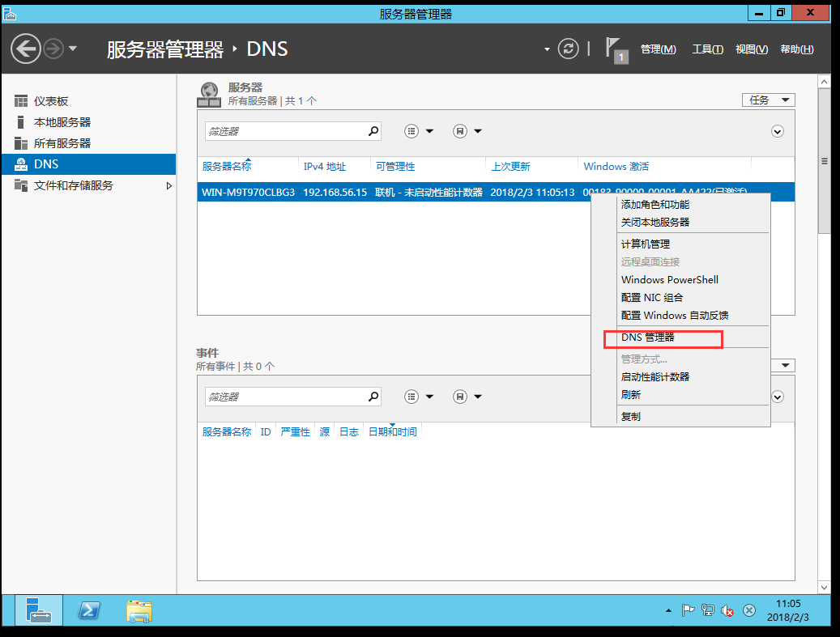
Task: Click the refresh icon in header
Action: 568,49
